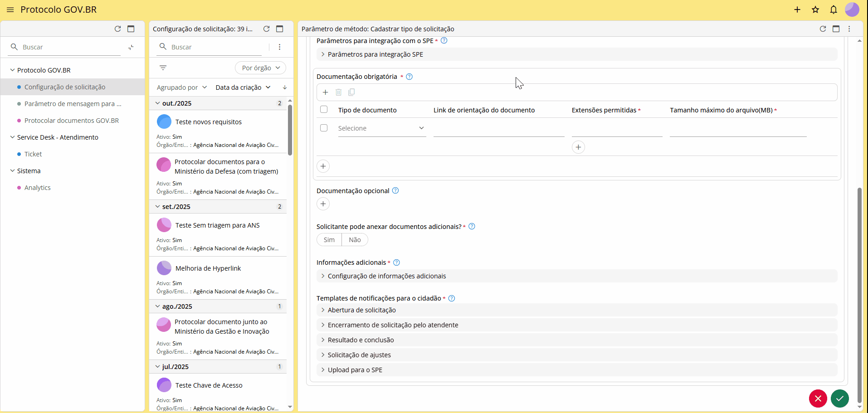Duplicate selected rows in Documentação obrigatória

click(351, 92)
